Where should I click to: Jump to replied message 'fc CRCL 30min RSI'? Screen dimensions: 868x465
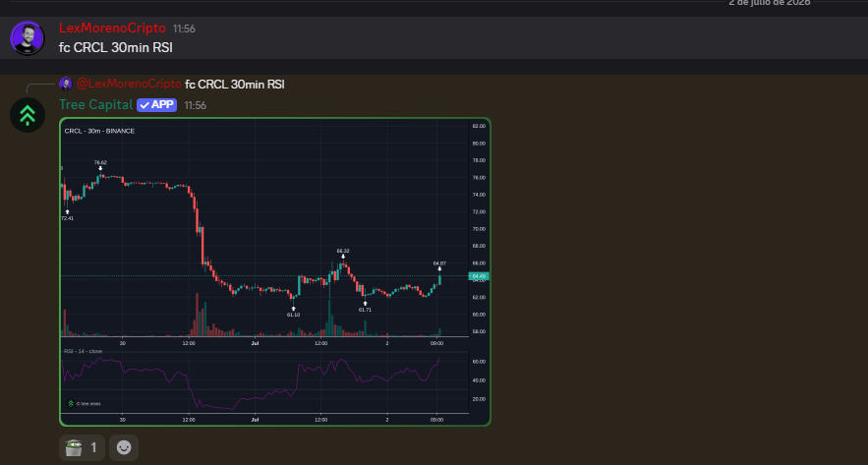coord(235,85)
